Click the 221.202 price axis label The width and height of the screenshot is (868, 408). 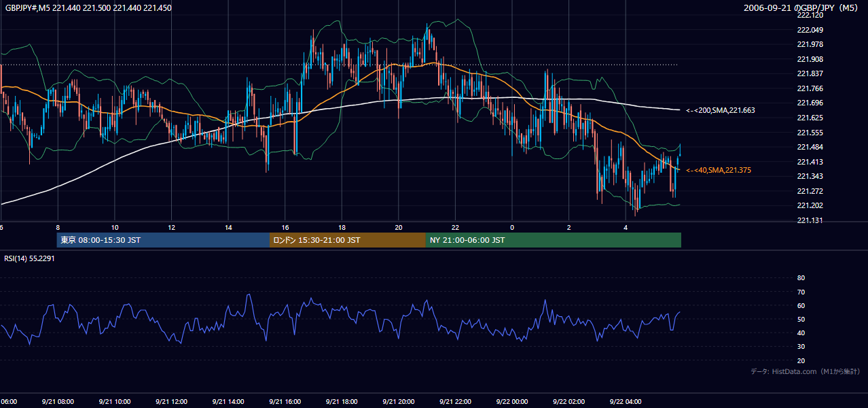click(810, 205)
